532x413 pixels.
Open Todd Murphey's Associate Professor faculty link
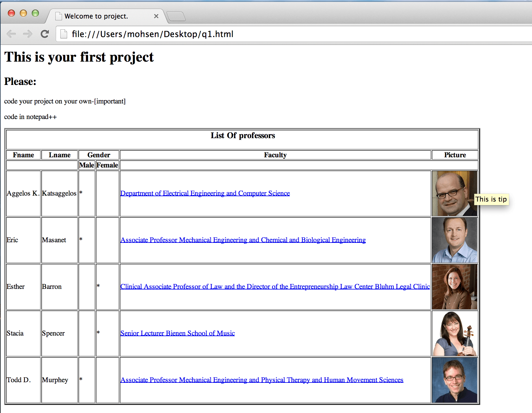(262, 380)
